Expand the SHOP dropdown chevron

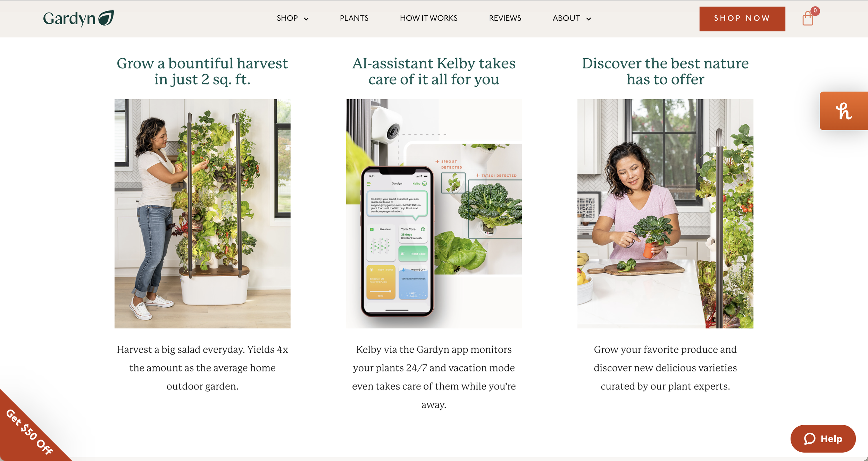pyautogui.click(x=306, y=19)
